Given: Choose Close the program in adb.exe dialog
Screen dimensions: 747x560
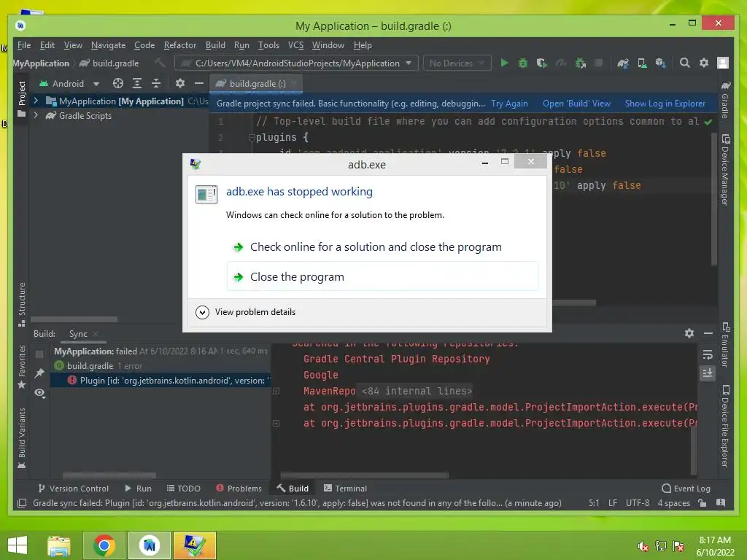Looking at the screenshot, I should click(382, 276).
